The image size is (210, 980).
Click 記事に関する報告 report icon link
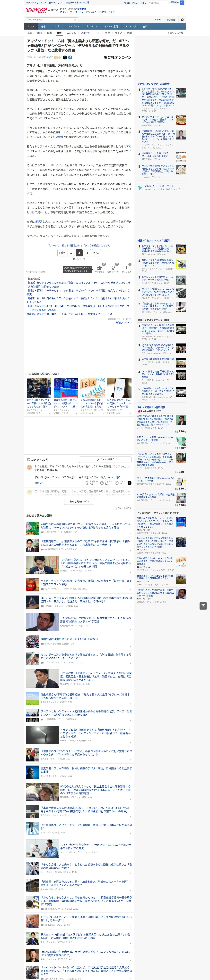(x=36, y=272)
